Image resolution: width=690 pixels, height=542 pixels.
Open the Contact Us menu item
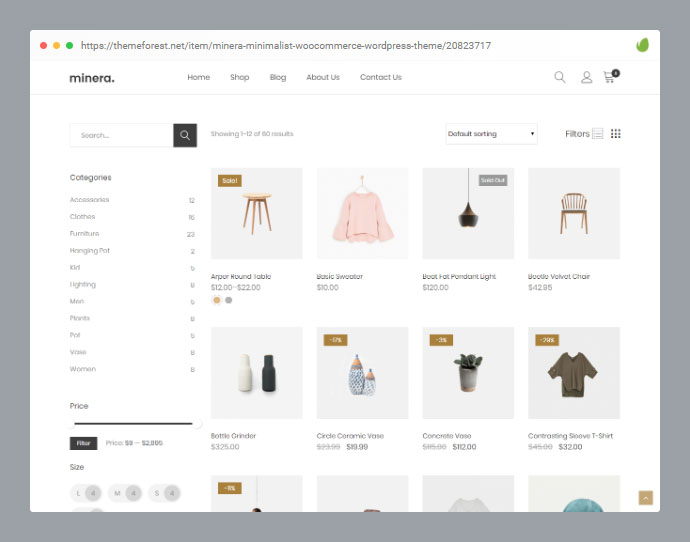[381, 77]
